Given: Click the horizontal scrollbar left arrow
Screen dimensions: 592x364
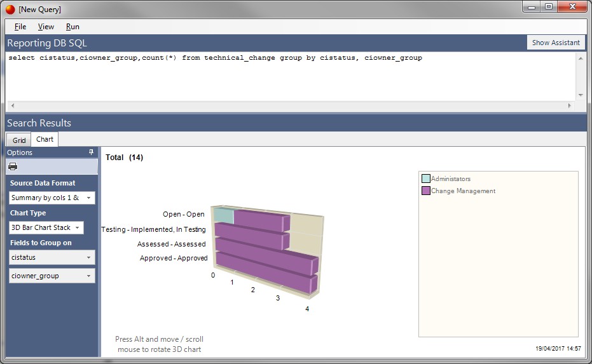Looking at the screenshot, I should (x=13, y=105).
